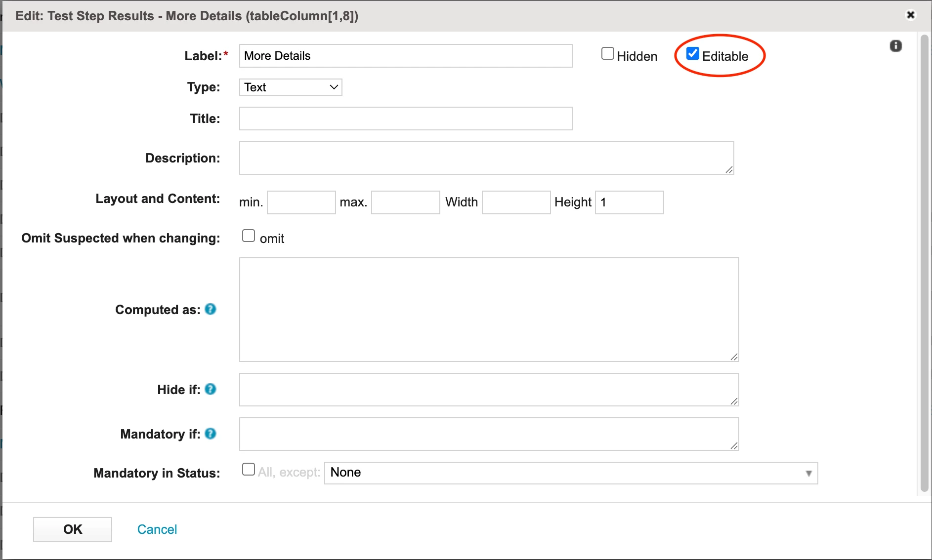The height and width of the screenshot is (560, 932).
Task: Click the Cancel link
Action: pyautogui.click(x=157, y=529)
